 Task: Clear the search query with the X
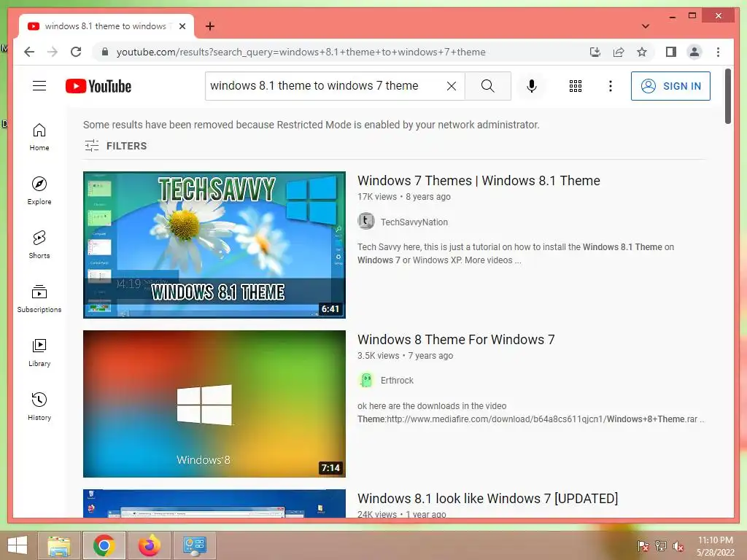[451, 86]
